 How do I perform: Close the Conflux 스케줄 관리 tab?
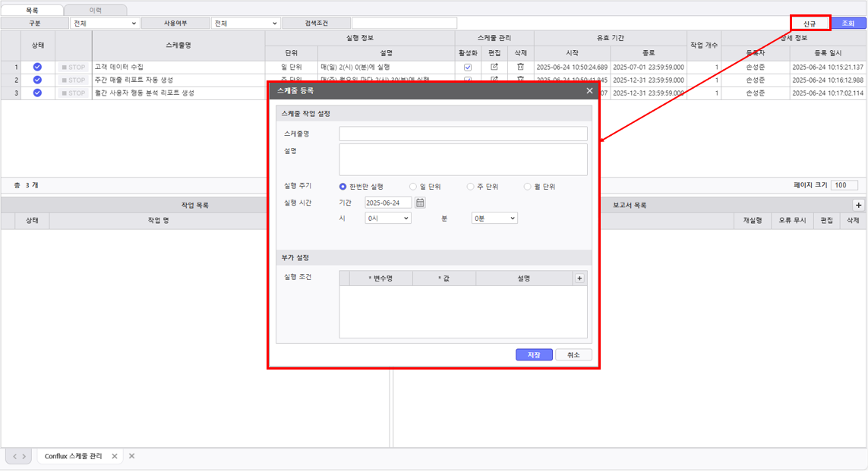[x=115, y=456]
